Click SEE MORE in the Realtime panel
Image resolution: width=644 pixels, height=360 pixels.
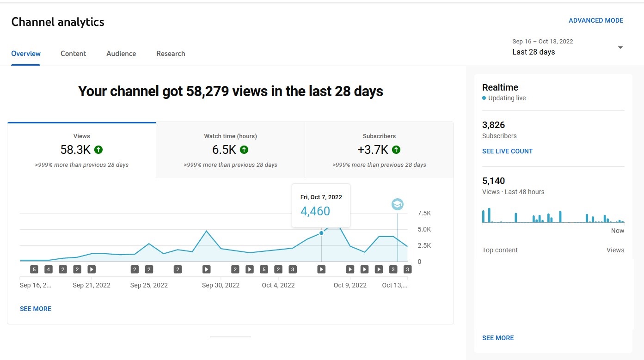click(498, 338)
